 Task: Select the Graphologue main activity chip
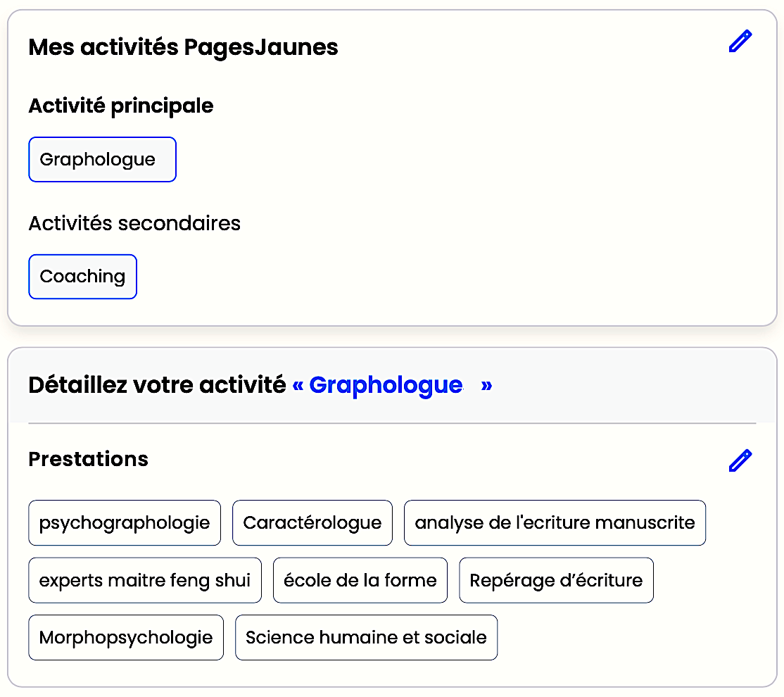point(102,160)
